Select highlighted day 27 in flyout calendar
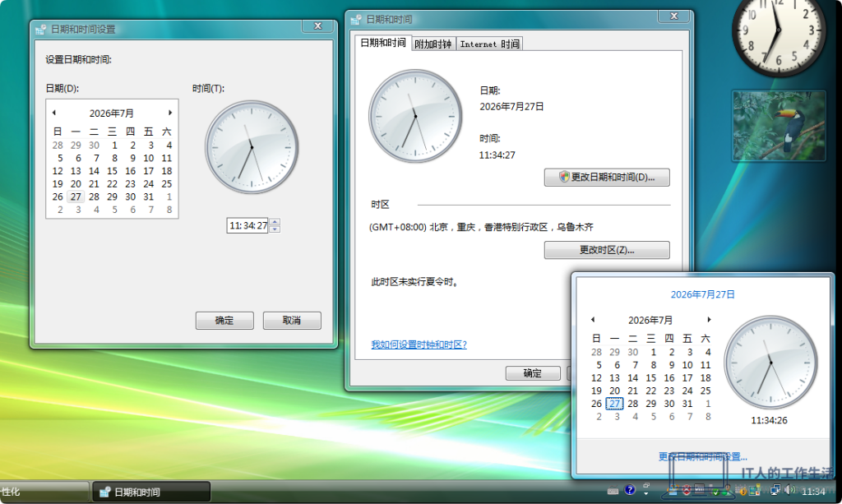Viewport: 842px width, 504px height. 614,404
